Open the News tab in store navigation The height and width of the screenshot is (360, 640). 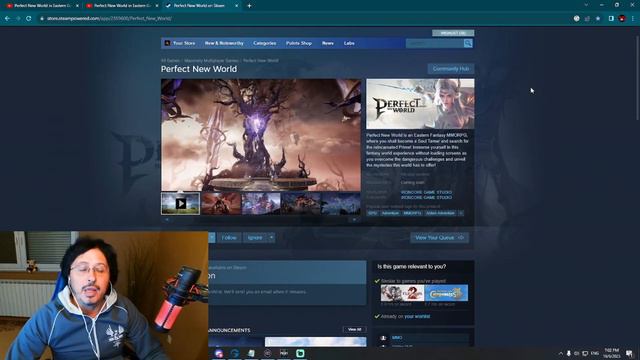[328, 43]
